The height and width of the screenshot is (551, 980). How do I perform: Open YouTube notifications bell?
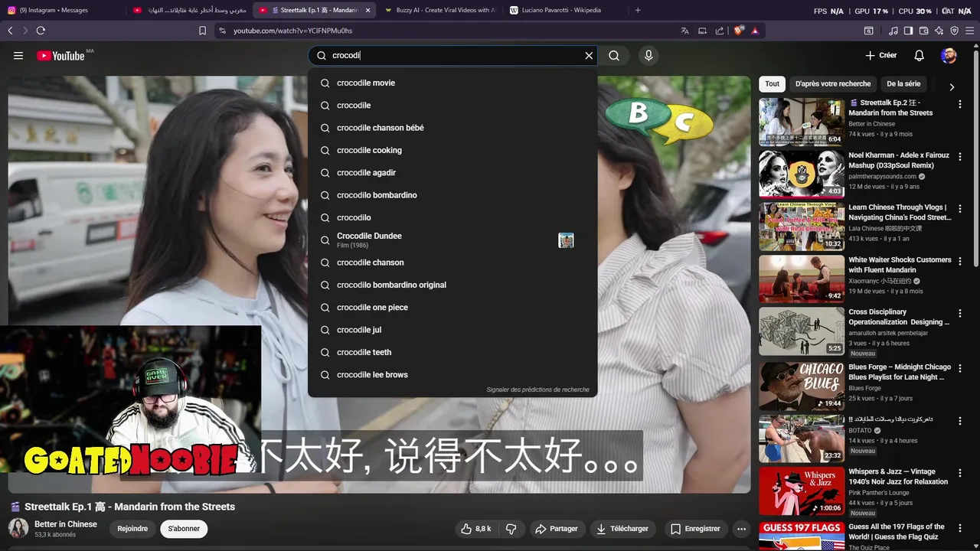point(920,56)
